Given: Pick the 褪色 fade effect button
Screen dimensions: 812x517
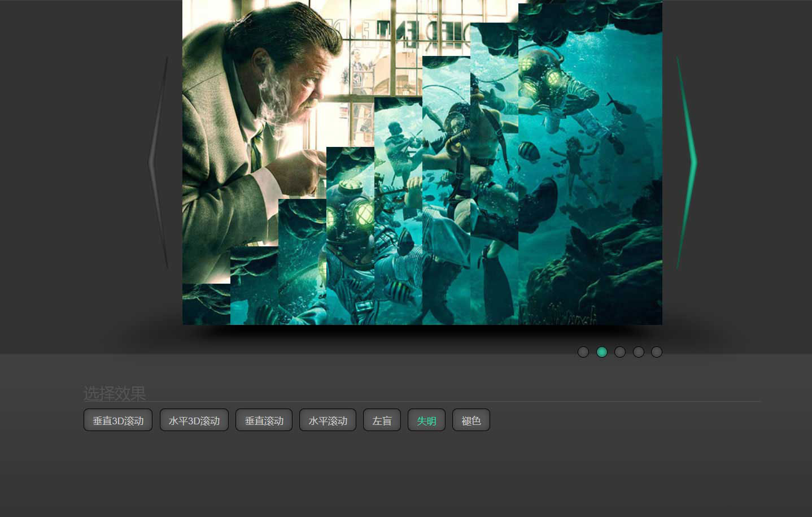Looking at the screenshot, I should 471,420.
